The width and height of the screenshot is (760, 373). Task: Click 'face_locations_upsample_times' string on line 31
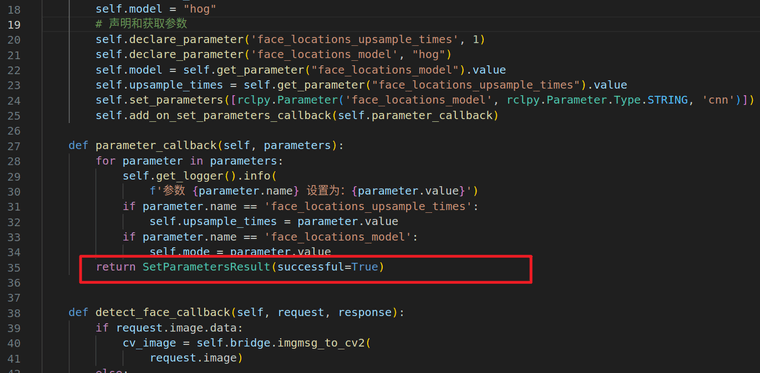tap(368, 206)
